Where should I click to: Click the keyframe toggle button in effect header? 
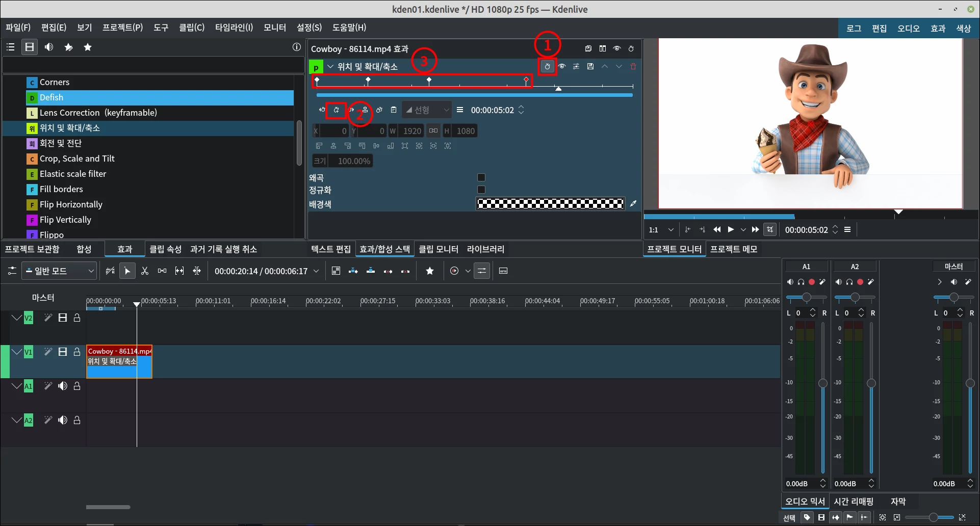[x=547, y=67]
